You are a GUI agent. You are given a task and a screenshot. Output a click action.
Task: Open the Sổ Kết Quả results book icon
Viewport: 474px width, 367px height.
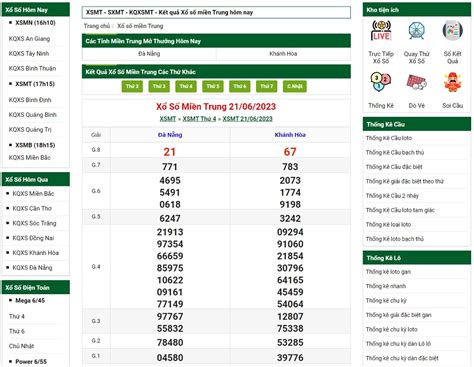tap(453, 31)
